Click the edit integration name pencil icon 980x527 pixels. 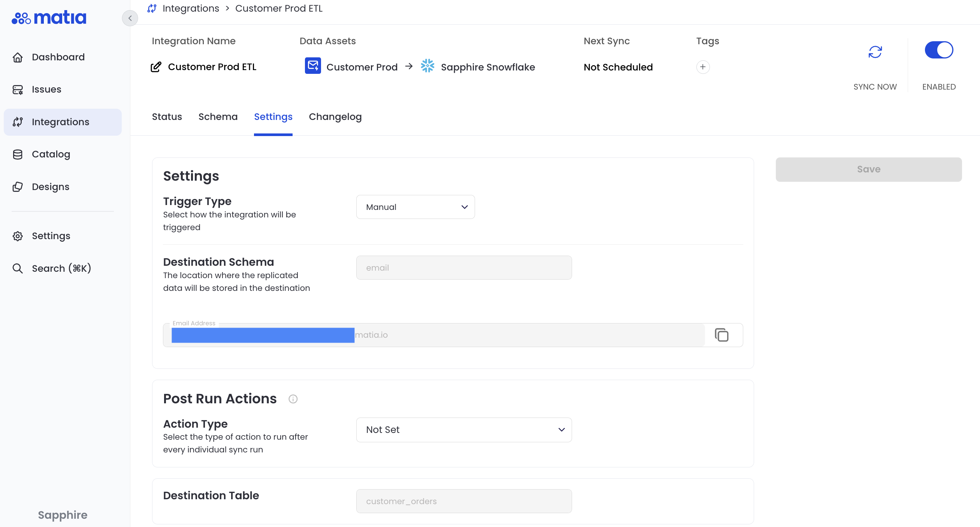156,67
